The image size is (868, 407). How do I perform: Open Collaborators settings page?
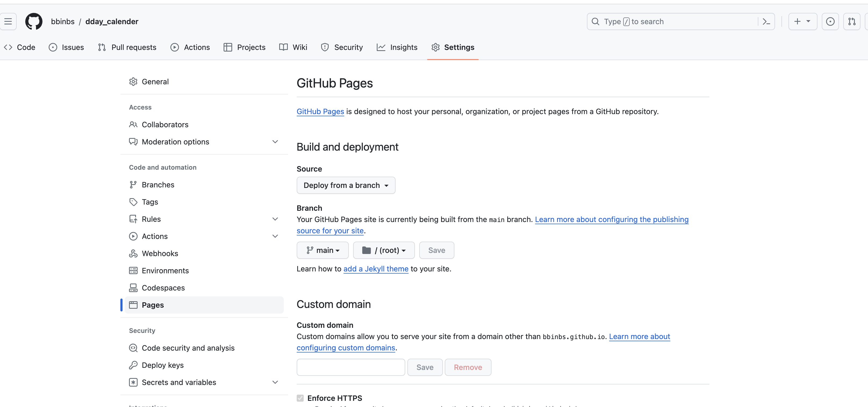204,125
